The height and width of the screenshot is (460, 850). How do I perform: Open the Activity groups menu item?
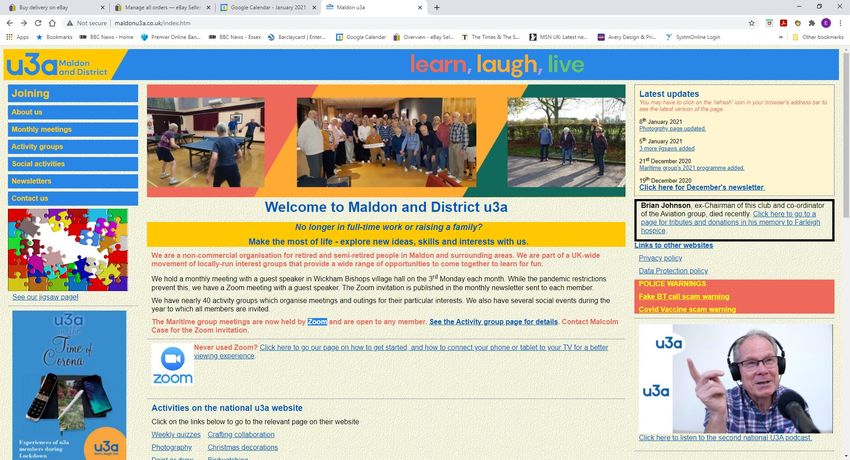[x=73, y=147]
